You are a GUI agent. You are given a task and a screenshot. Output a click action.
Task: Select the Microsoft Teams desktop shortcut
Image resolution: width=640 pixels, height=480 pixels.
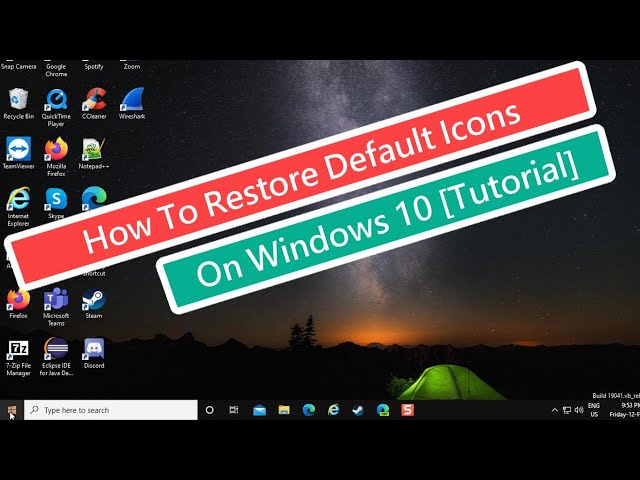coord(56,307)
